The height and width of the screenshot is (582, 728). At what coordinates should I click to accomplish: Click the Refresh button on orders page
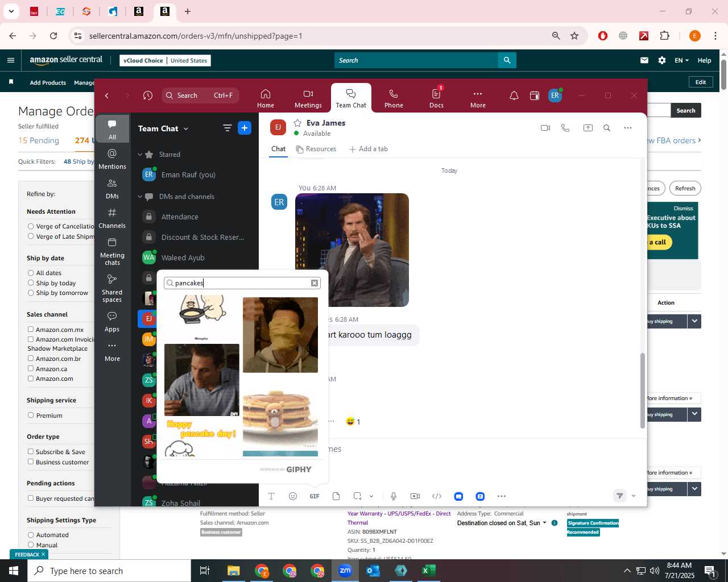tap(685, 188)
